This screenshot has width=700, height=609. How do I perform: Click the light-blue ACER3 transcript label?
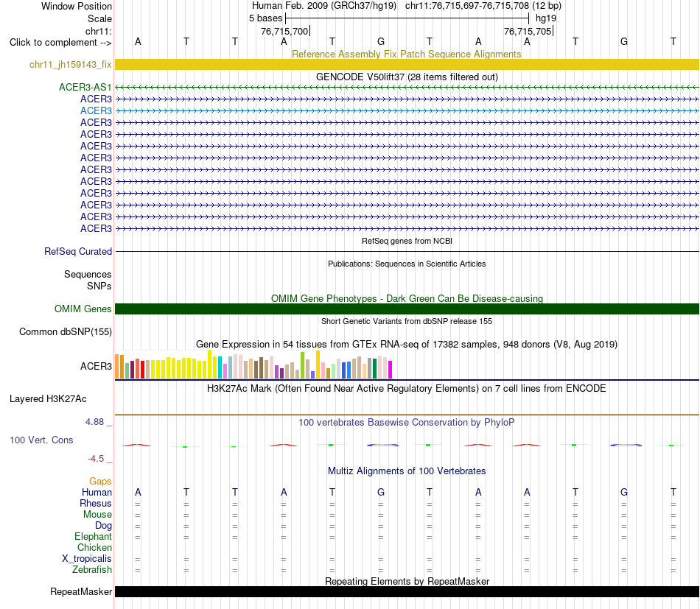96,110
